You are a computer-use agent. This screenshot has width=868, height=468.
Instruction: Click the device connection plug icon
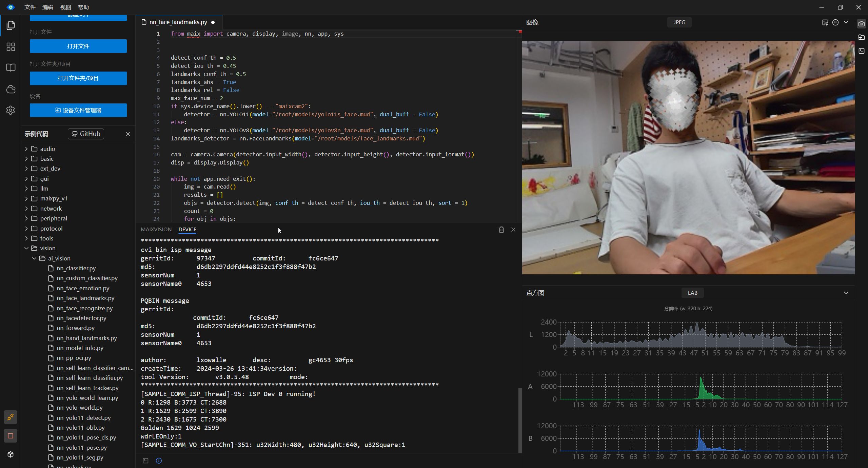tap(11, 417)
